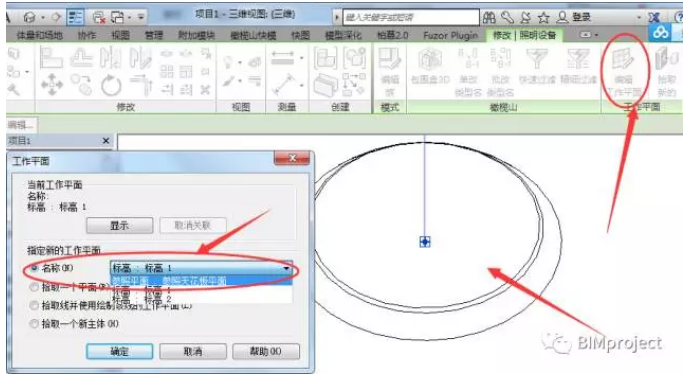Click the 3D view house icon
This screenshot has height=374, width=694.
click(x=30, y=17)
